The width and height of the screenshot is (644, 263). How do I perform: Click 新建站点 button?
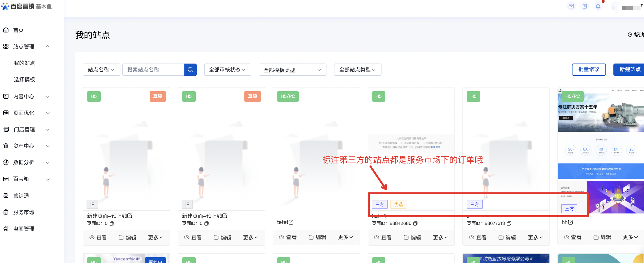pyautogui.click(x=629, y=69)
